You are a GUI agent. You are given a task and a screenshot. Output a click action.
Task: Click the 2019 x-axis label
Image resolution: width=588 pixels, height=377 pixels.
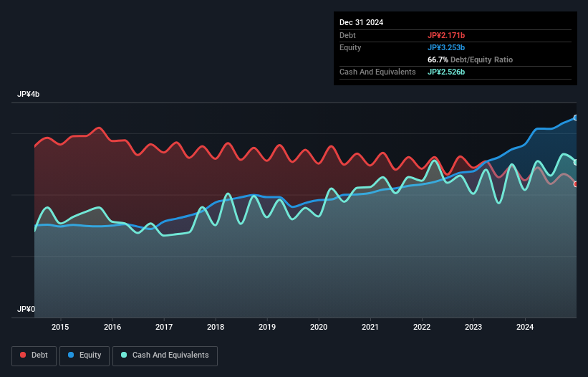[267, 327]
